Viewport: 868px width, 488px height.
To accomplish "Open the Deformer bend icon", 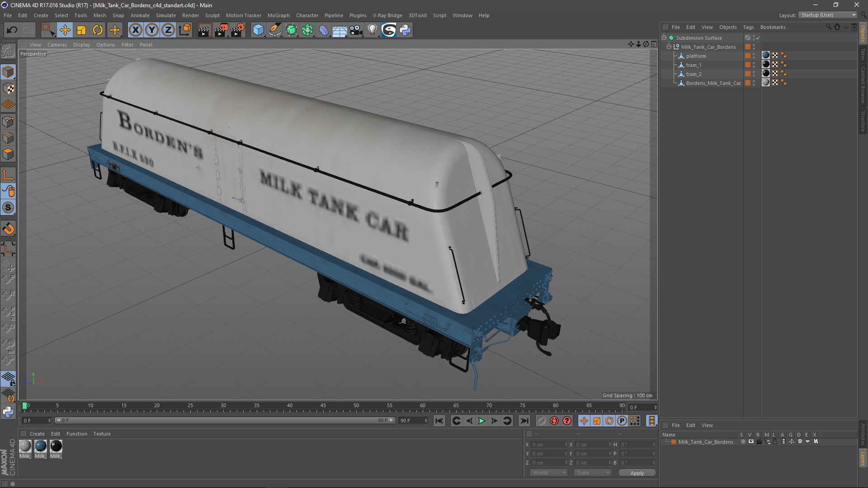I will (x=324, y=30).
